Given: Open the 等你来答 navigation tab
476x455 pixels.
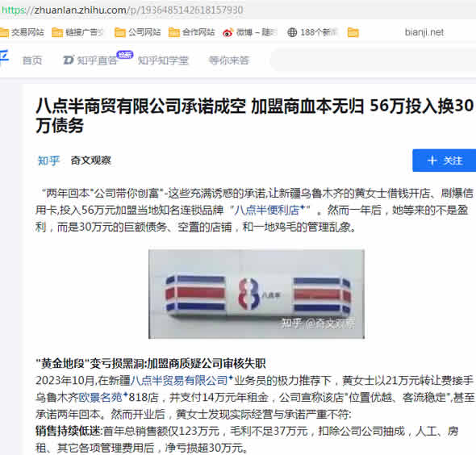Looking at the screenshot, I should tap(229, 61).
